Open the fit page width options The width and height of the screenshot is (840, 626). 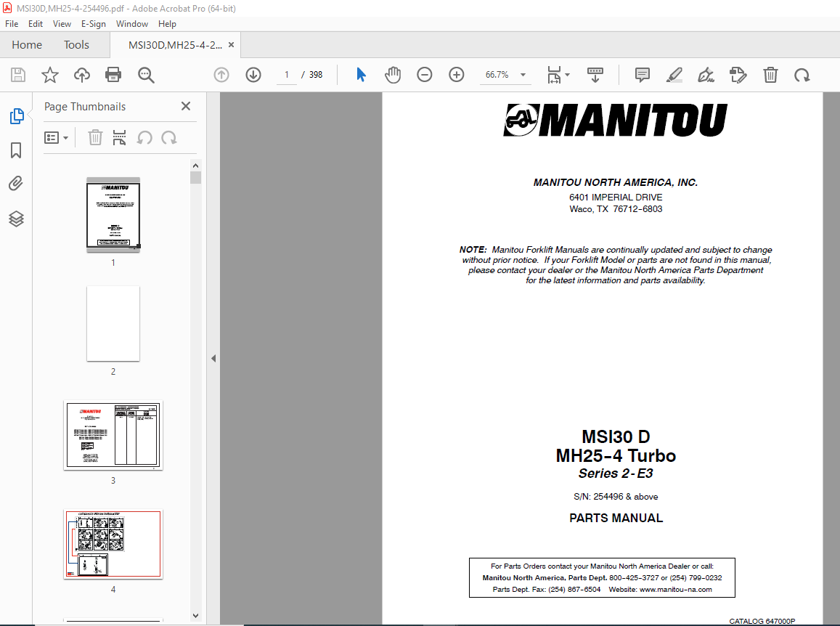(x=558, y=75)
